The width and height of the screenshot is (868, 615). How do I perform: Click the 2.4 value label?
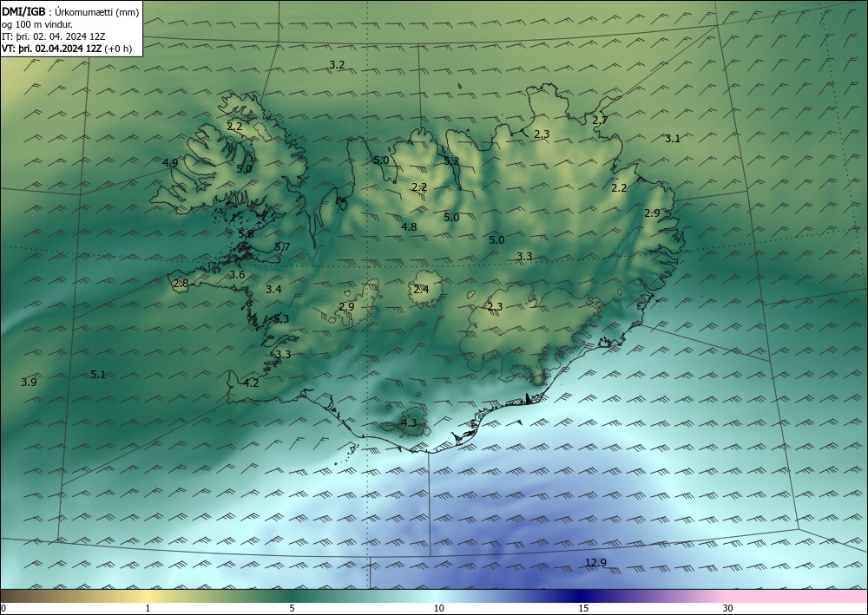point(421,289)
